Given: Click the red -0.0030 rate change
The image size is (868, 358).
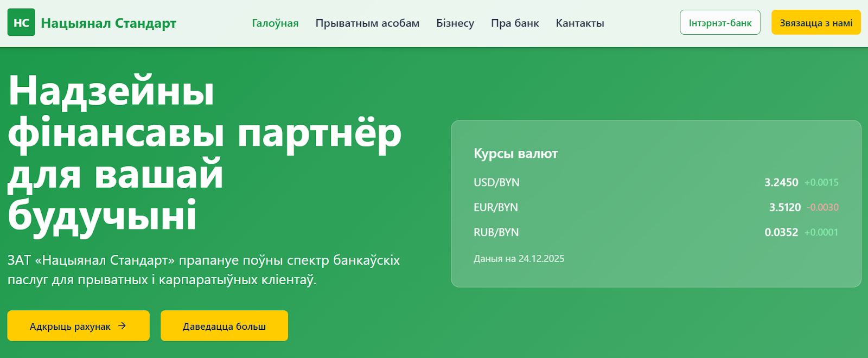Looking at the screenshot, I should tap(822, 208).
